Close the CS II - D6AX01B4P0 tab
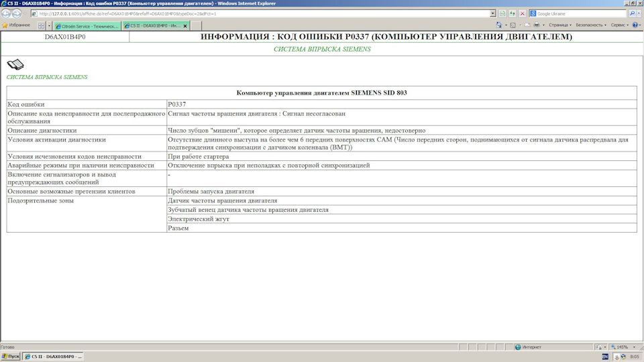This screenshot has width=644, height=362. coord(185,26)
